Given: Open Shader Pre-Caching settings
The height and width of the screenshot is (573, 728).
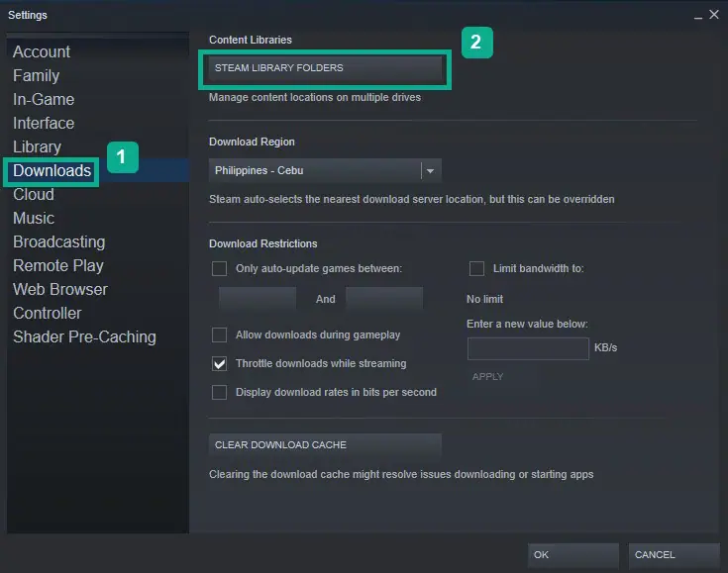Looking at the screenshot, I should click(x=84, y=336).
